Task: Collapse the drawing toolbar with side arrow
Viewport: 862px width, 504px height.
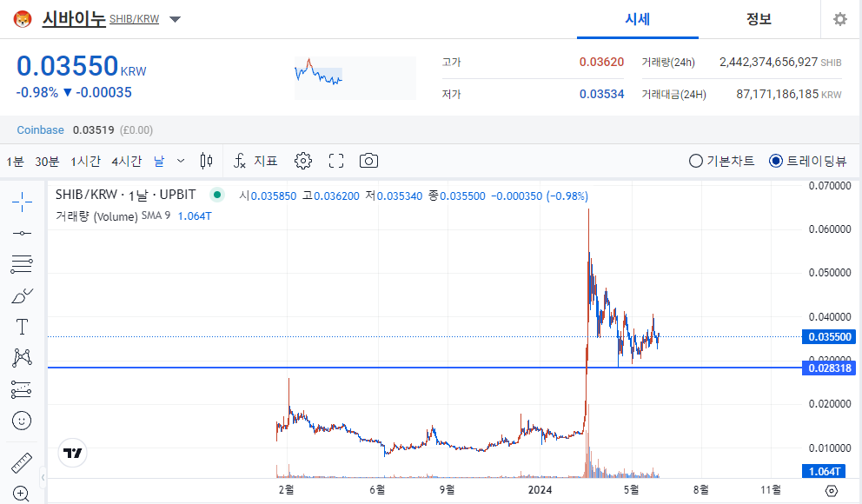Action: tap(43, 478)
